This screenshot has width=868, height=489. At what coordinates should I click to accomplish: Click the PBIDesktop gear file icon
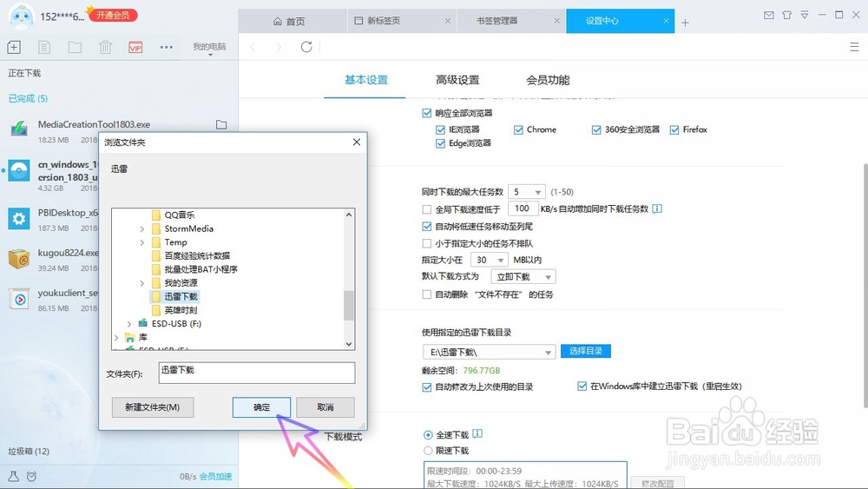pos(19,219)
